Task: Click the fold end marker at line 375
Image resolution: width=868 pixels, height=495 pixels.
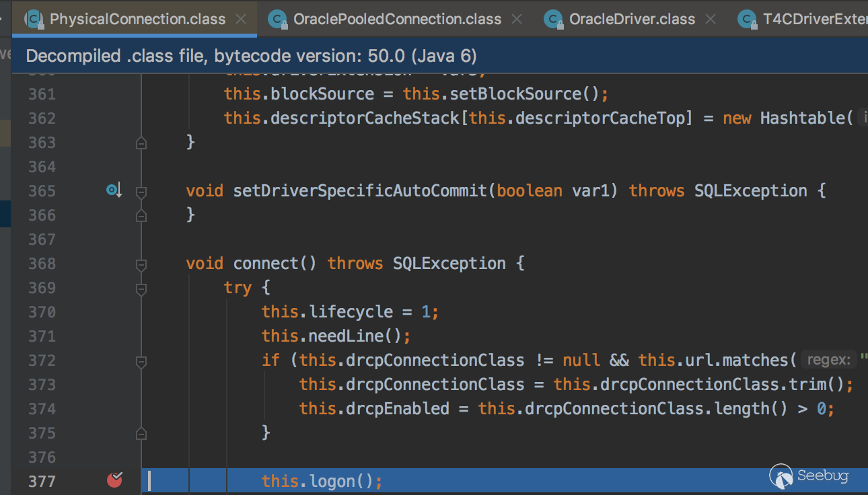Action: tap(141, 432)
